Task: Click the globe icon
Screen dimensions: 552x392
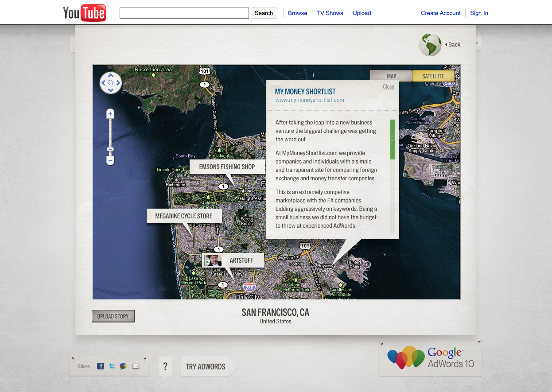Action: 430,45
